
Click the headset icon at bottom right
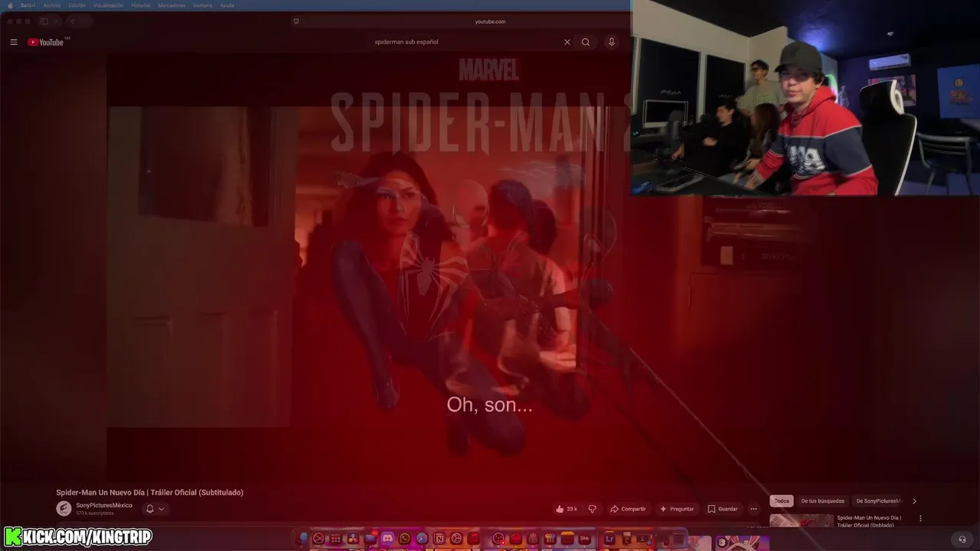[x=962, y=540]
